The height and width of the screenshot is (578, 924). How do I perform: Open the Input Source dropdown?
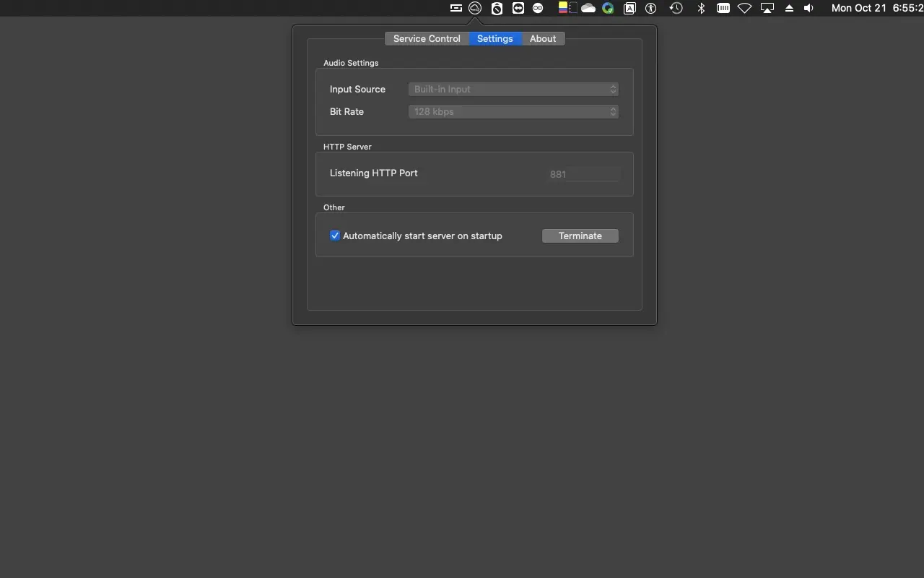pyautogui.click(x=513, y=89)
